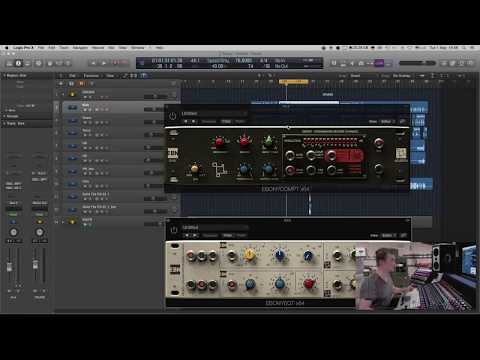Click the compressor's yellow knob
Screen dimensions: 480x360
(x=195, y=169)
